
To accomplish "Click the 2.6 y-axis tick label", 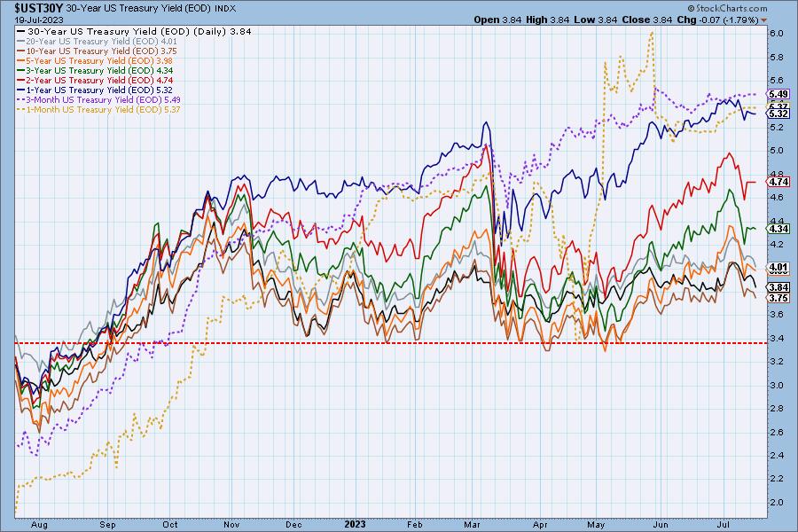I will (x=777, y=432).
